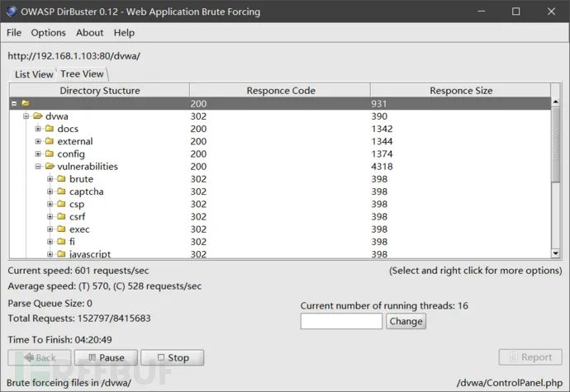The width and height of the screenshot is (570, 392).
Task: Expand the csp directory node
Action: pyautogui.click(x=50, y=204)
